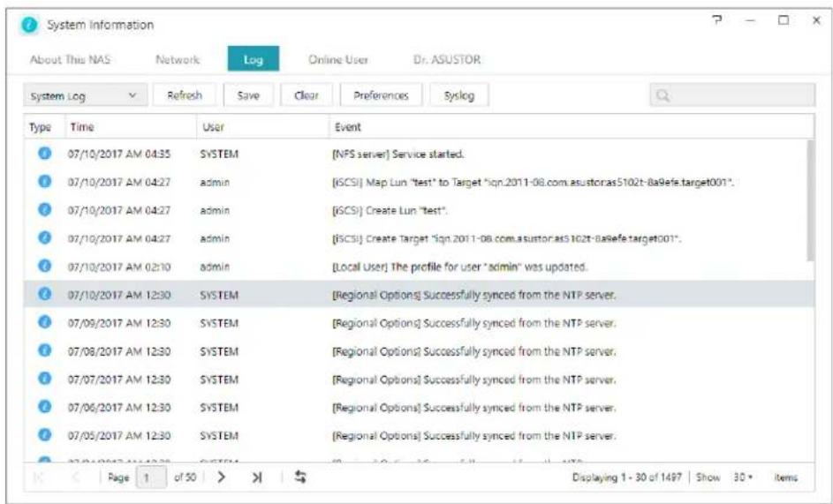Click "Displaying 1 - 30 of 1497" status text
833x504 pixels.
(627, 477)
